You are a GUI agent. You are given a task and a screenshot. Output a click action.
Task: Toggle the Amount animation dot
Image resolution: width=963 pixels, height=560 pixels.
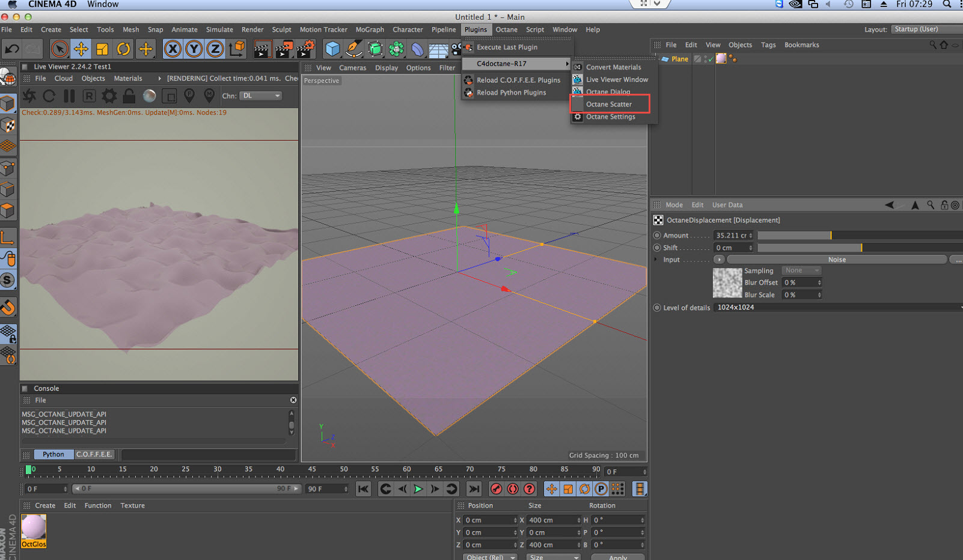click(x=657, y=236)
